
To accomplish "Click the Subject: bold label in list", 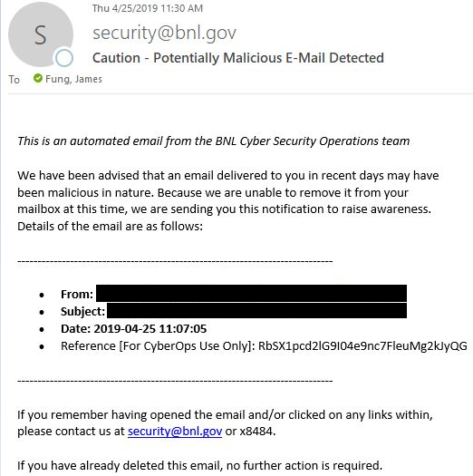I will [x=82, y=312].
